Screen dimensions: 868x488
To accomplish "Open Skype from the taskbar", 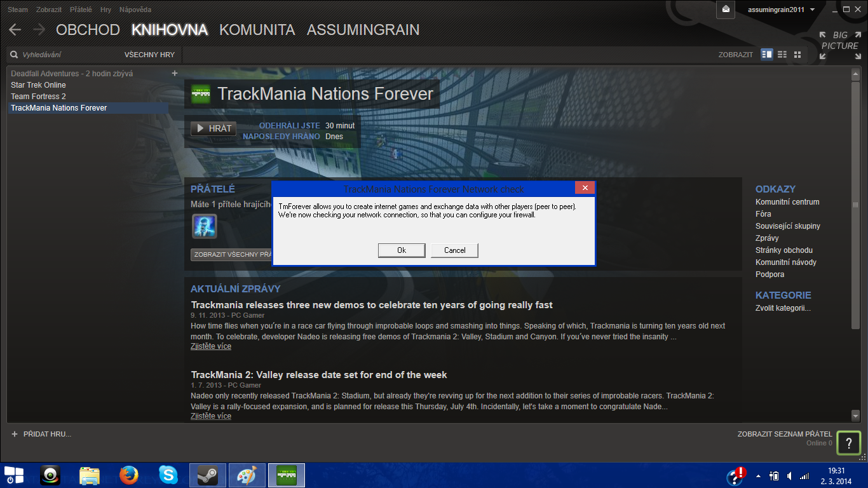I will 168,475.
